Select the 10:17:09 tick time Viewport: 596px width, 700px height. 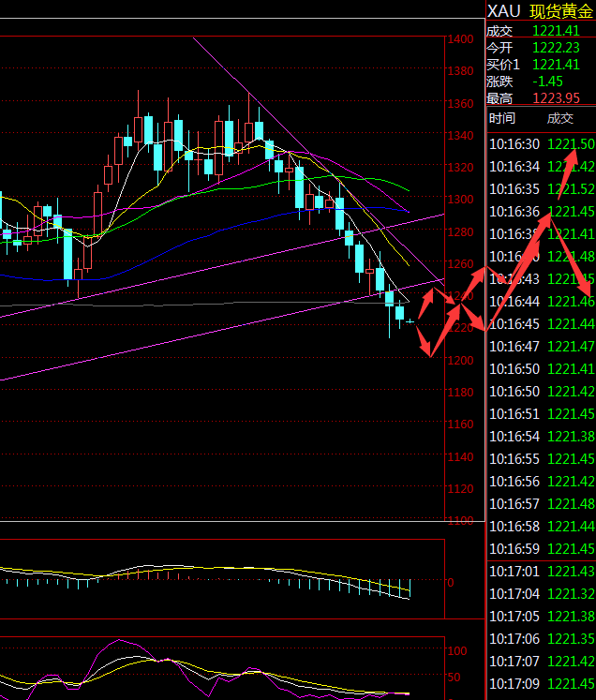(x=514, y=683)
